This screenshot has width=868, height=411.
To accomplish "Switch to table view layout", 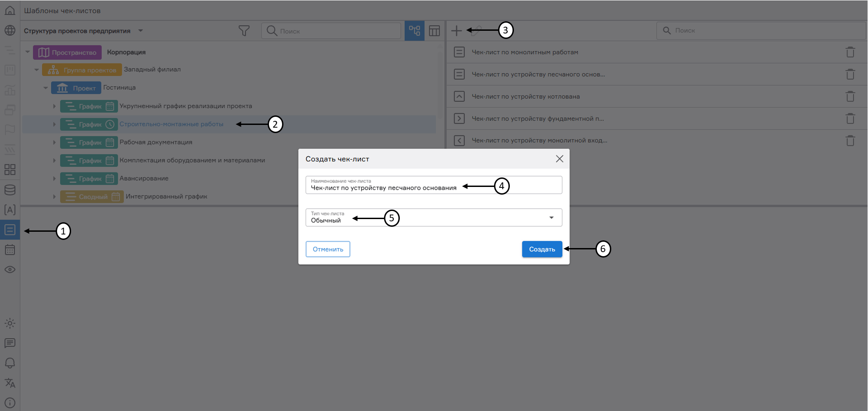I will [x=434, y=31].
